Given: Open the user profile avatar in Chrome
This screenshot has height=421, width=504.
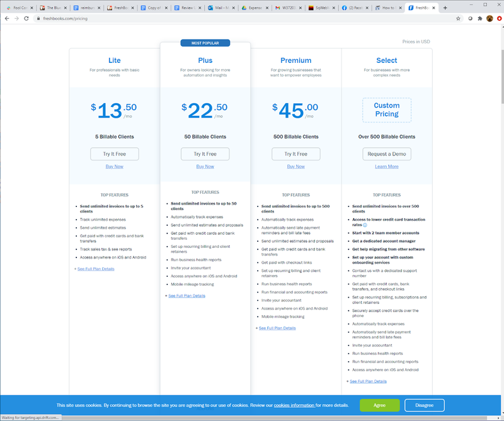Looking at the screenshot, I should pos(490,19).
